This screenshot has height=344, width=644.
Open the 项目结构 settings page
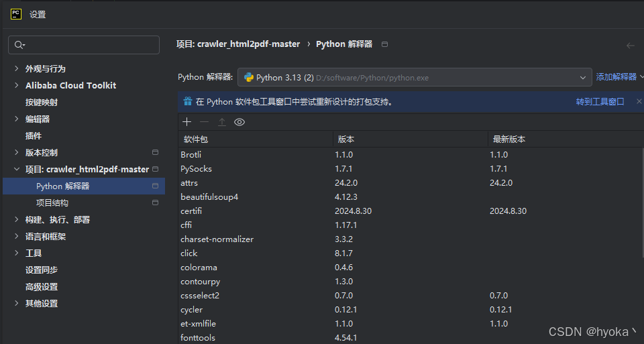click(52, 203)
